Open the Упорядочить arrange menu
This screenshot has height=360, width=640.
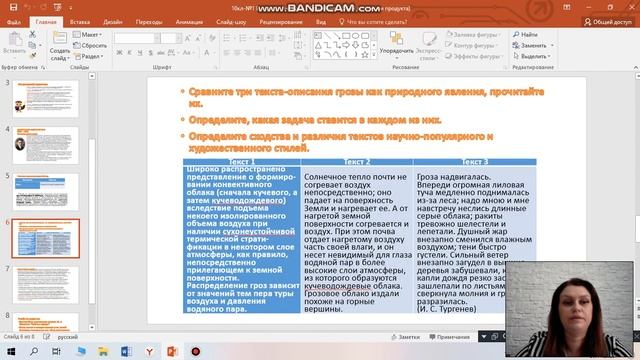396,46
